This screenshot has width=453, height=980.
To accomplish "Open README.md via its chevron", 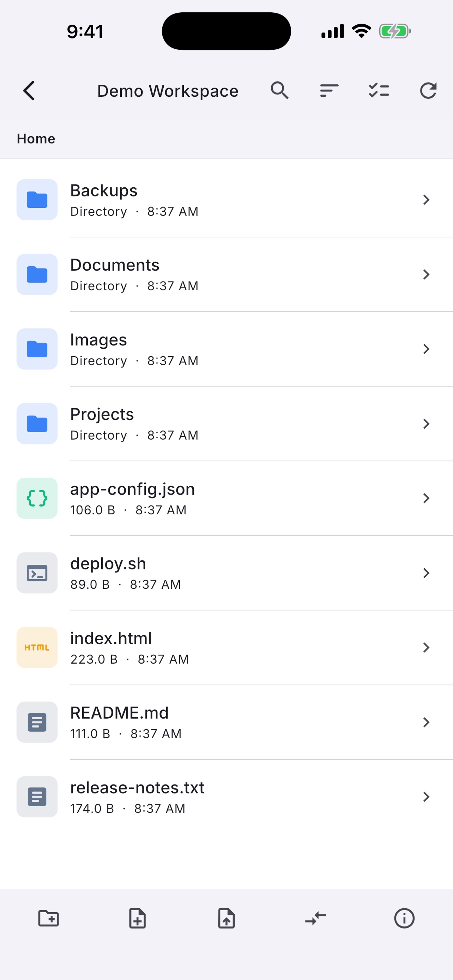I will tap(427, 722).
